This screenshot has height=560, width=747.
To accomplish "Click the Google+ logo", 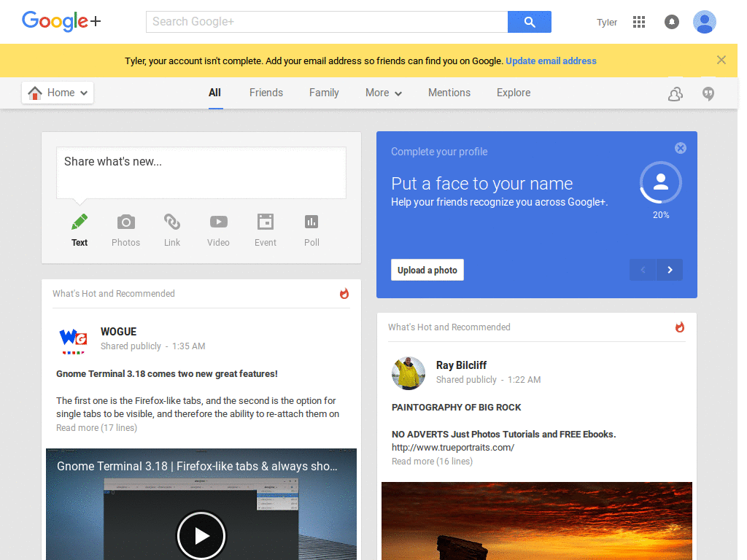I will coord(61,21).
